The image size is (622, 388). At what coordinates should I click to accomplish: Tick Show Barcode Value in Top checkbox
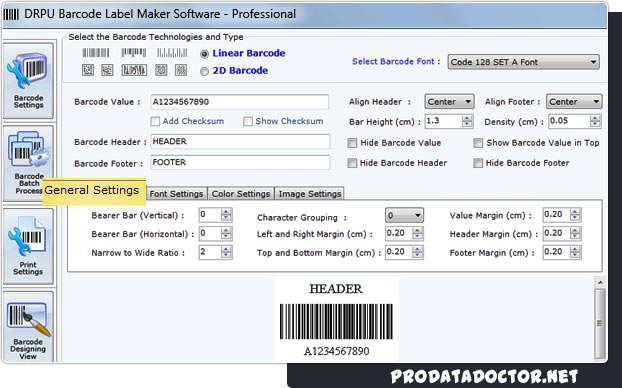tap(478, 143)
